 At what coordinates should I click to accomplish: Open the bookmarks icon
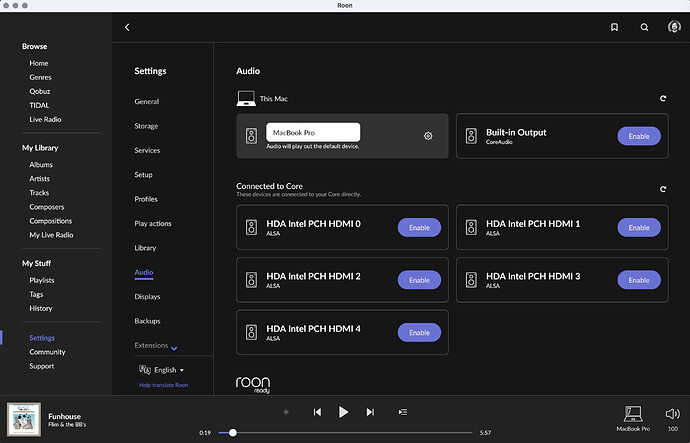click(614, 27)
